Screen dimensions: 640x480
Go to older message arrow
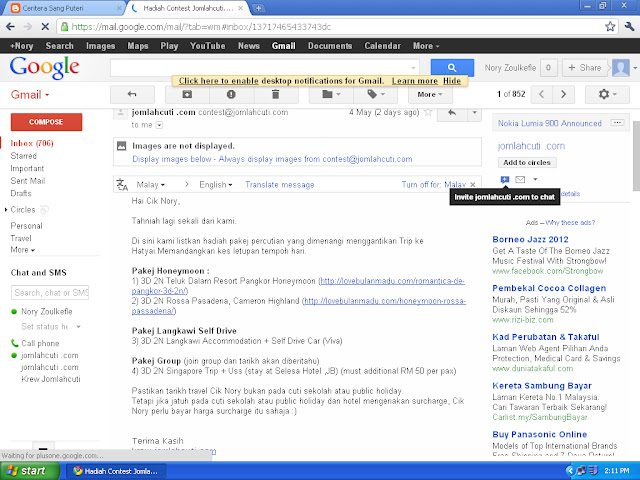[564, 95]
